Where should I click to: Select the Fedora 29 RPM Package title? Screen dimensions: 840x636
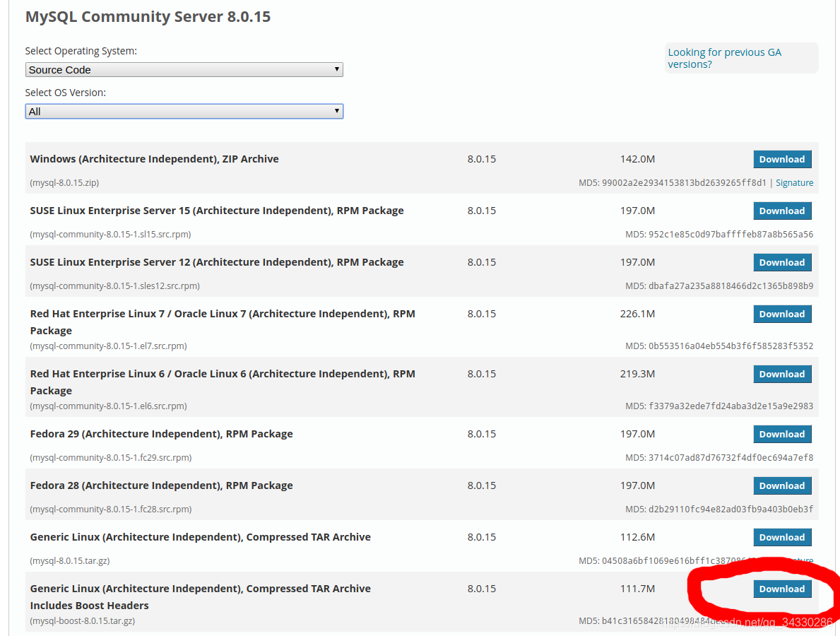point(161,434)
